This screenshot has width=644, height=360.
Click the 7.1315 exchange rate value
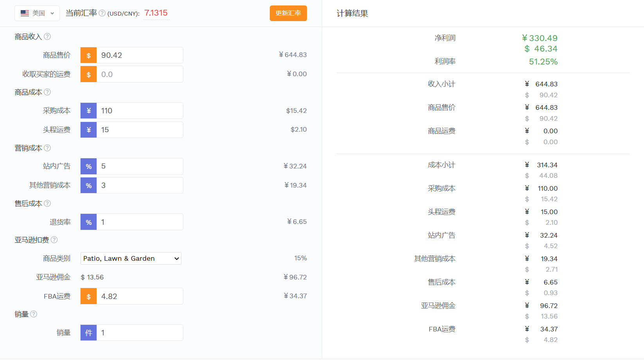156,13
